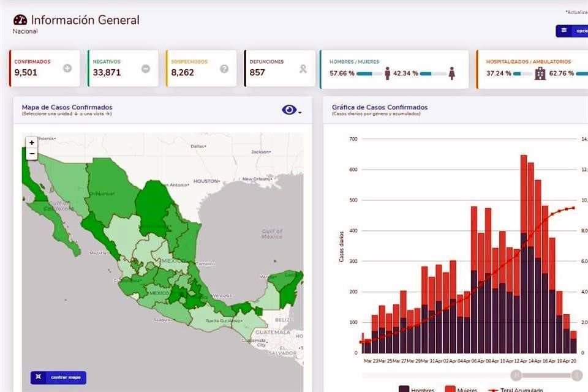Click the male figure icon in Hombres/Mujeres
Image resolution: width=588 pixels, height=392 pixels.
click(387, 73)
